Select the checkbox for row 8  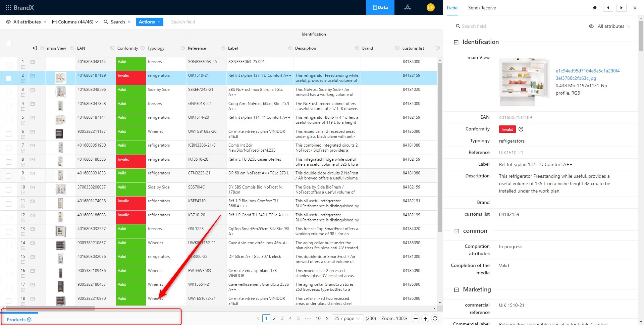(9, 162)
